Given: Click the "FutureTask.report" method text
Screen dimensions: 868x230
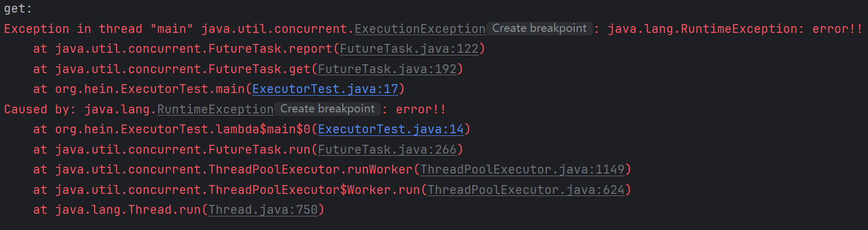Looking at the screenshot, I should coord(270,49).
